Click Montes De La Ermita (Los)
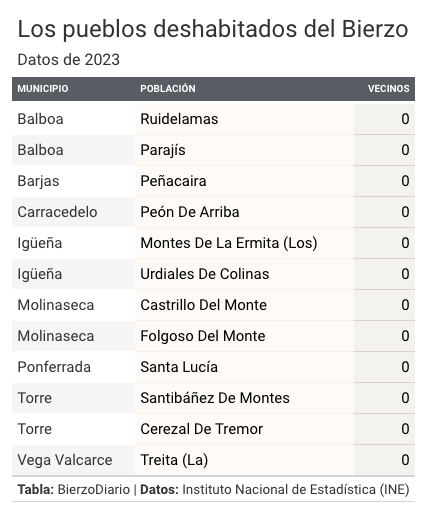 pos(229,243)
